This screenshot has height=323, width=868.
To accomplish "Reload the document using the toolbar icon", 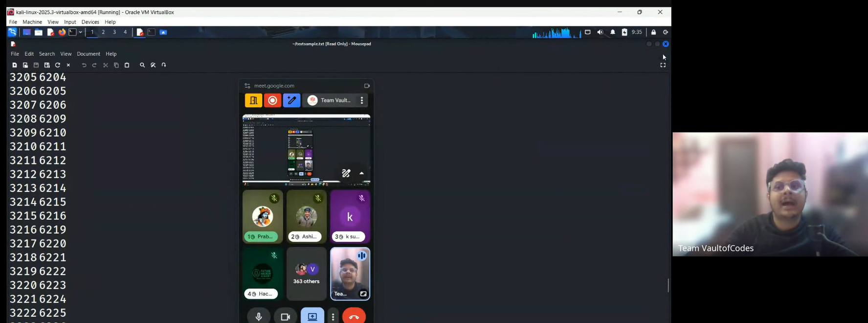I will (x=58, y=65).
